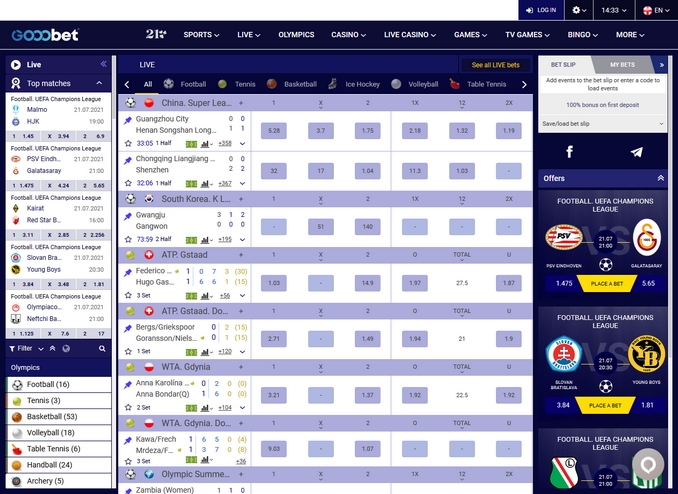
Task: Open the 21 game icon in the navbar
Action: click(156, 34)
